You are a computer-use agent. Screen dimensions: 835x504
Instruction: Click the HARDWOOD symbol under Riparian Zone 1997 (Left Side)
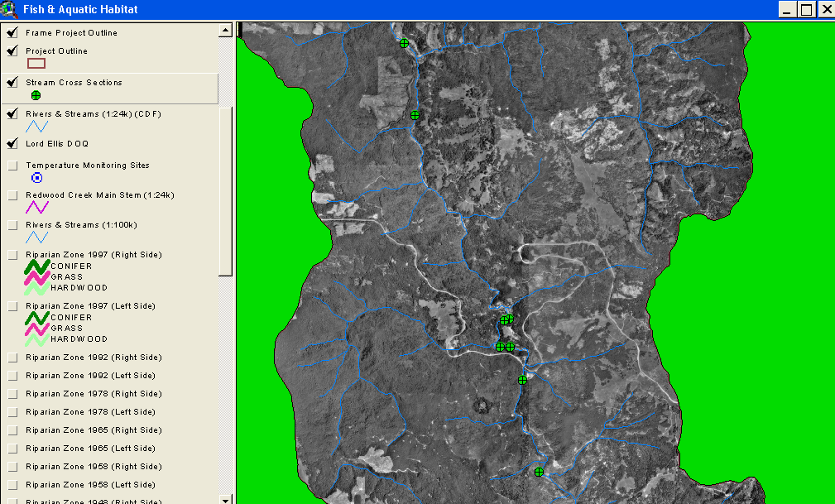tap(36, 338)
